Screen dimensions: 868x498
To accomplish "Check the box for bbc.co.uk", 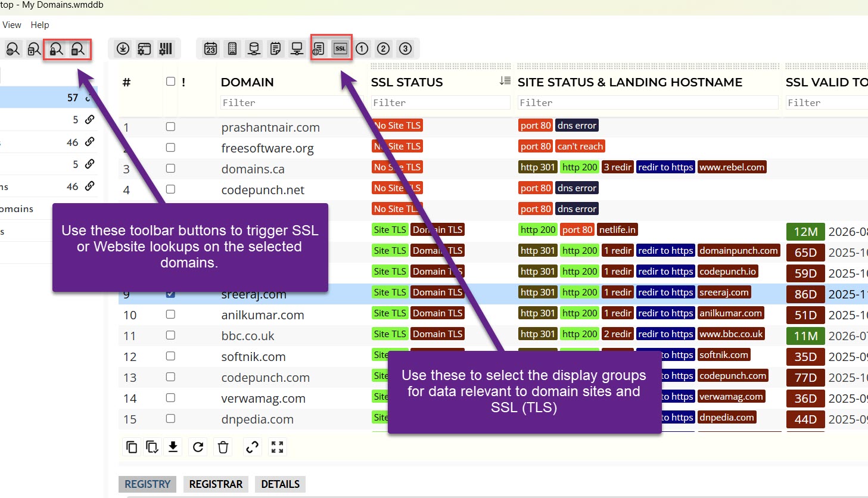I will 170,335.
